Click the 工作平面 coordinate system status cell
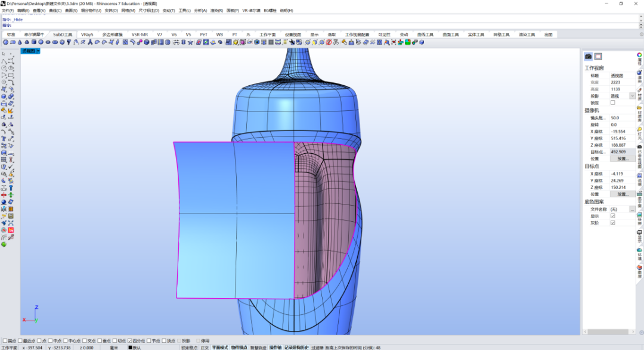 point(10,348)
